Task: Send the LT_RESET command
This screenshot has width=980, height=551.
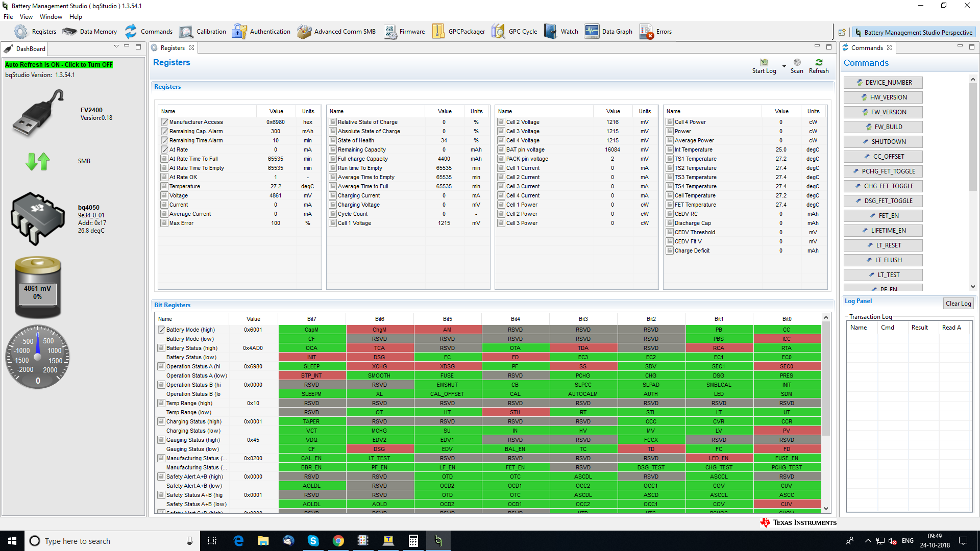Action: 883,245
